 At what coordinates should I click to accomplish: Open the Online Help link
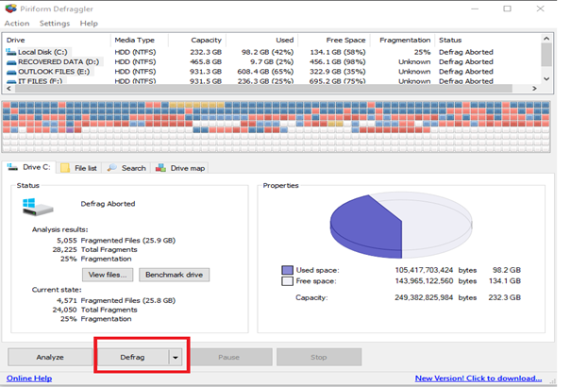tap(29, 378)
